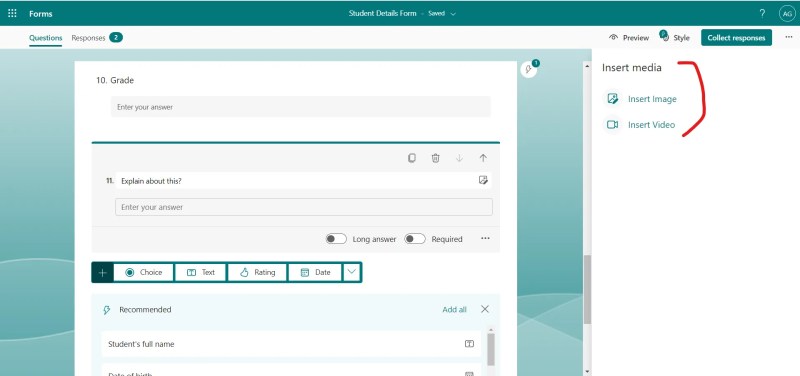Copy question 11 with duplicate icon
This screenshot has height=376, width=800.
412,158
